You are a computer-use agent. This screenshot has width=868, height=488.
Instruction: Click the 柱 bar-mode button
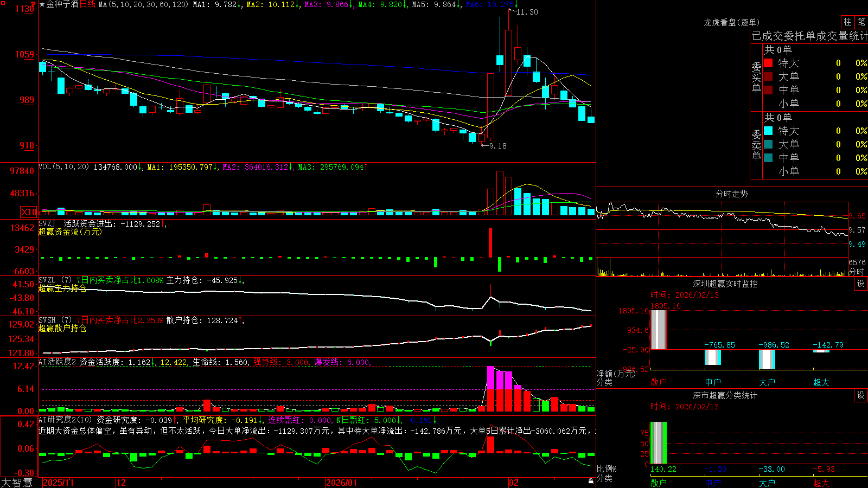pos(847,22)
